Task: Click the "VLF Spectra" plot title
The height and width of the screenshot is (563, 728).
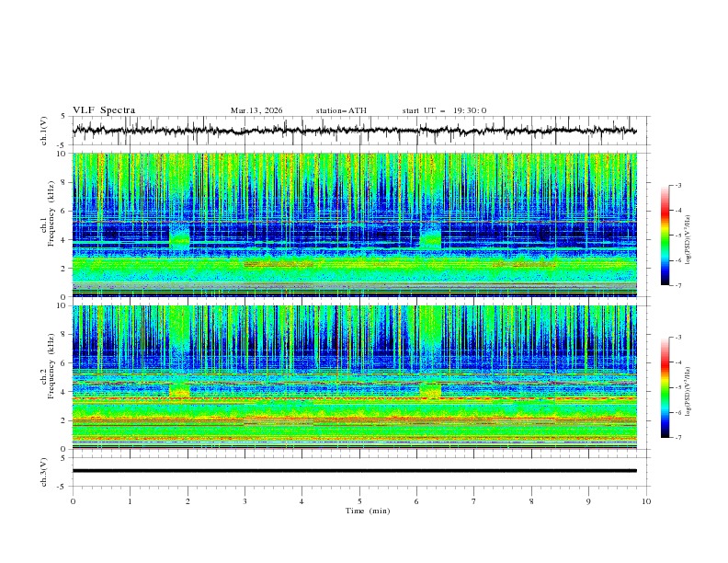Action: (x=104, y=110)
